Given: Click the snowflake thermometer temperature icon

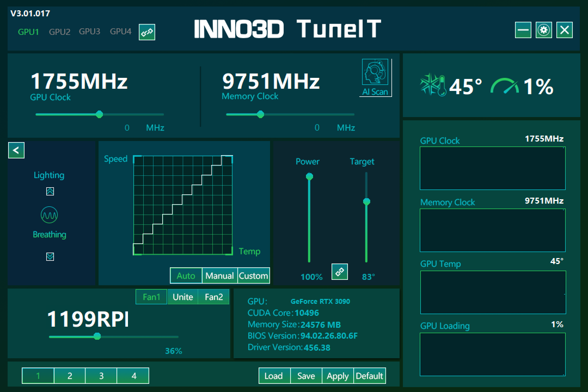Looking at the screenshot, I should pos(433,85).
